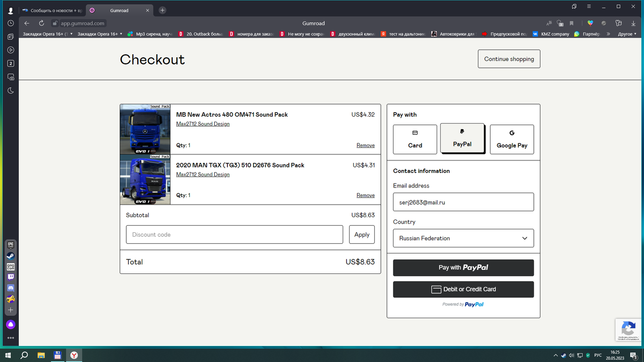Viewport: 644px width, 362px height.
Task: Launch the purple Alice assistant icon
Action: (x=11, y=324)
